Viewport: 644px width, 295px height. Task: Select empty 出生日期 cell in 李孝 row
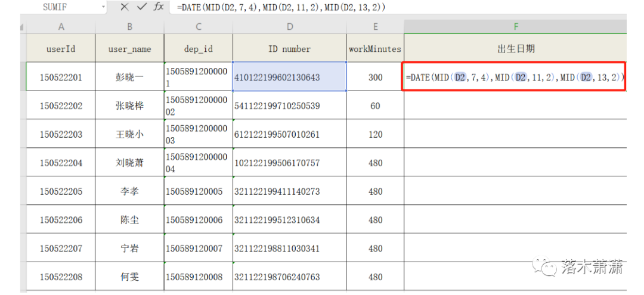[x=515, y=191]
